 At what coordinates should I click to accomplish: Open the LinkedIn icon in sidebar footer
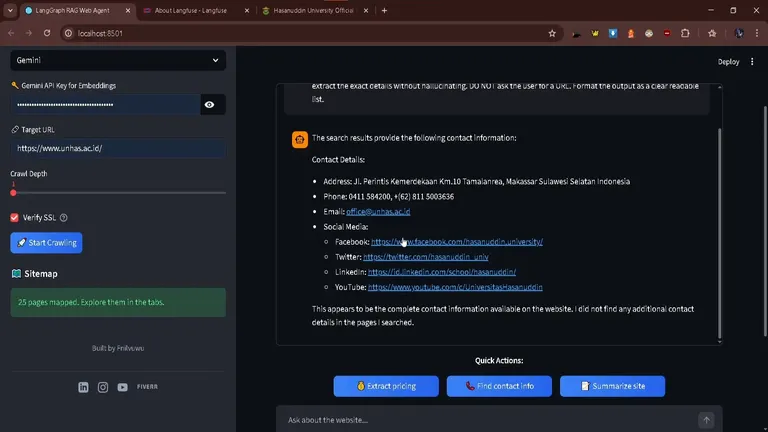click(83, 387)
